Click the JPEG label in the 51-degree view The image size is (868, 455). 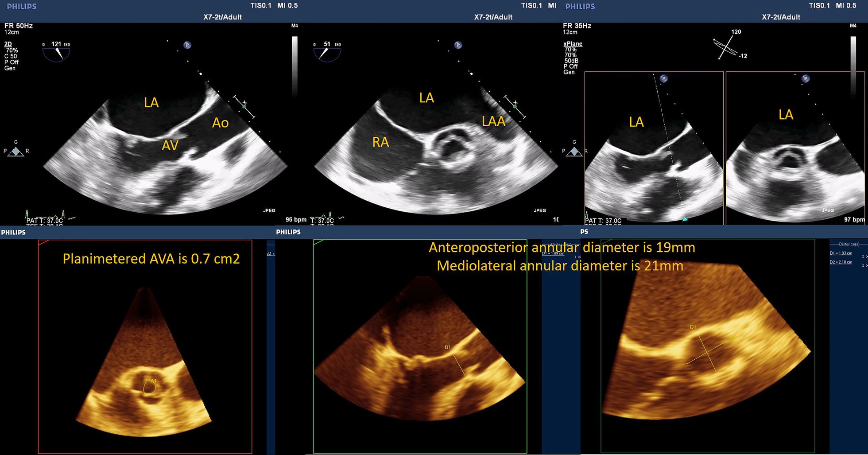point(540,210)
